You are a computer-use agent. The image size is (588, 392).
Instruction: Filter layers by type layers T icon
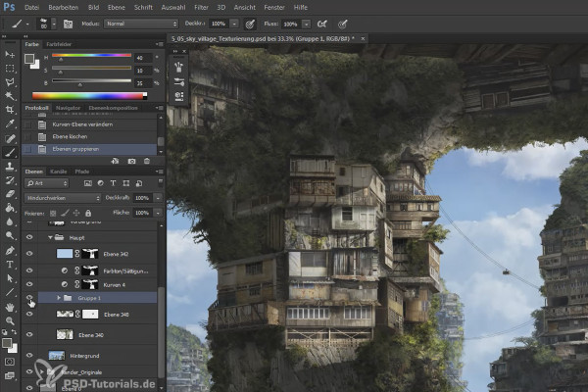113,183
